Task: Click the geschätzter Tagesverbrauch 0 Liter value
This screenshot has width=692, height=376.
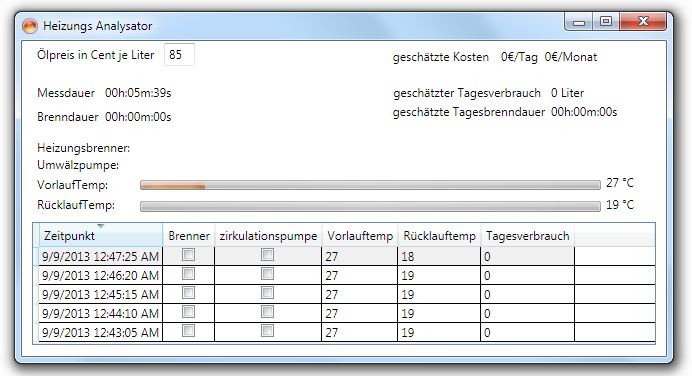Action: (568, 93)
